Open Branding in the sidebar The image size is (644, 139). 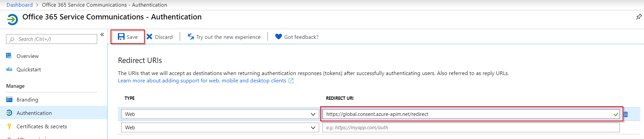27,100
